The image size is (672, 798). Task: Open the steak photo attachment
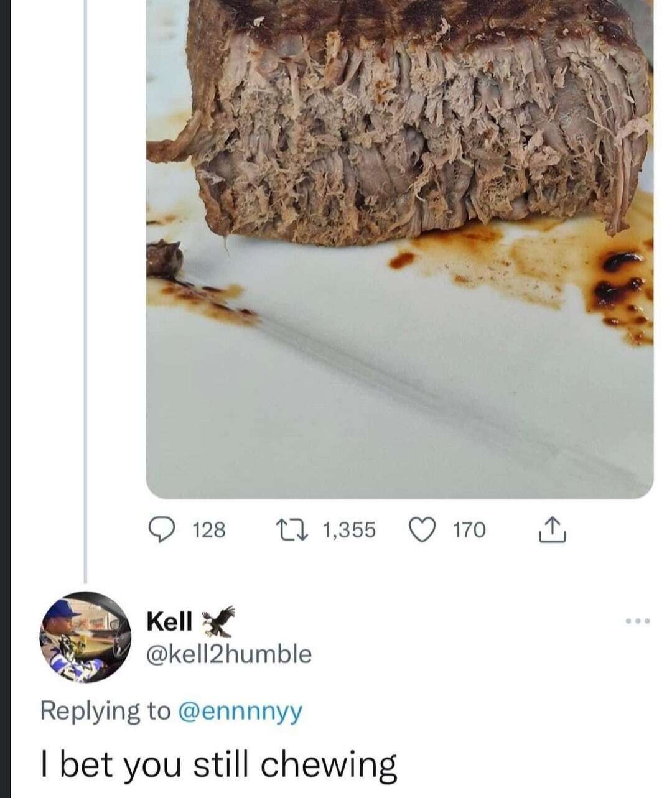point(399,249)
